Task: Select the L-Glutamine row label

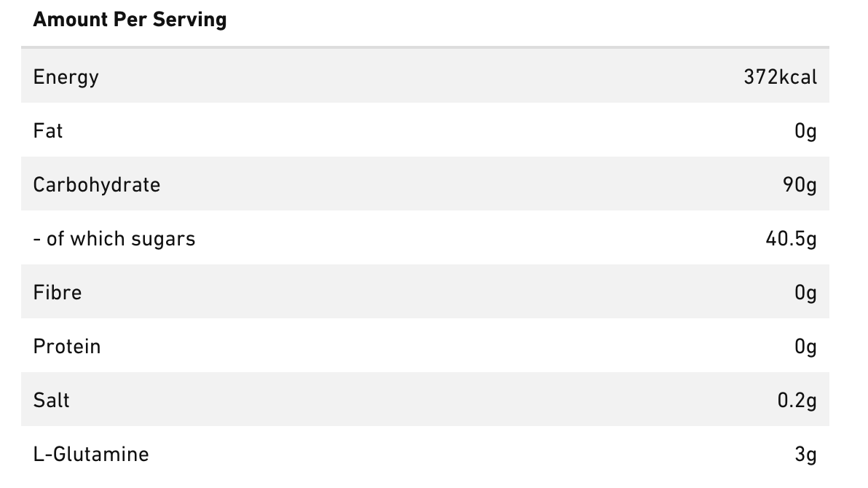Action: [91, 454]
